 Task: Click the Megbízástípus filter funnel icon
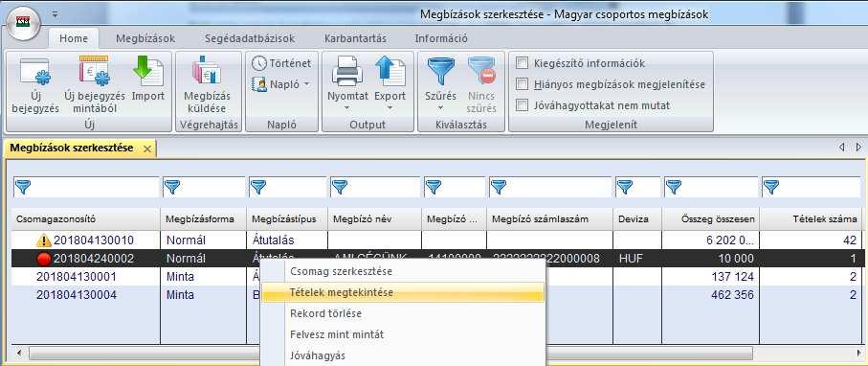point(258,188)
